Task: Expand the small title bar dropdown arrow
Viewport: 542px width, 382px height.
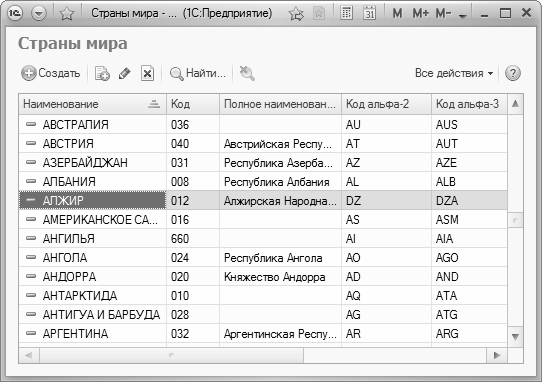Action: (x=462, y=16)
